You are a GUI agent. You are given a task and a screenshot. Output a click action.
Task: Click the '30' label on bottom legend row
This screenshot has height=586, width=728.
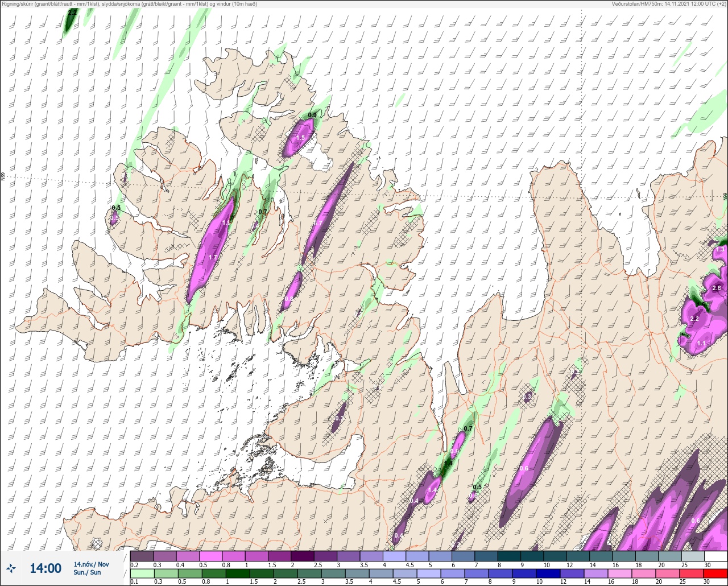[x=707, y=582]
